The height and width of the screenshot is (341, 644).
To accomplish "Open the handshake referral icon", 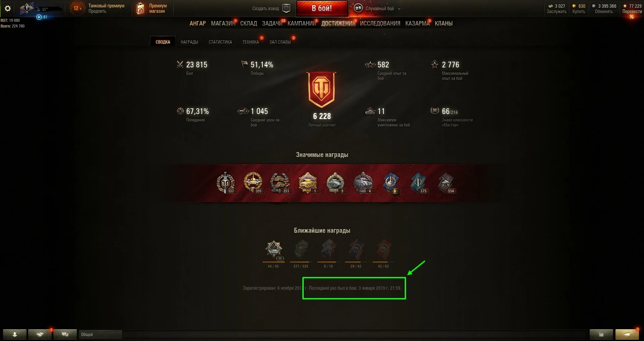I will point(40,334).
